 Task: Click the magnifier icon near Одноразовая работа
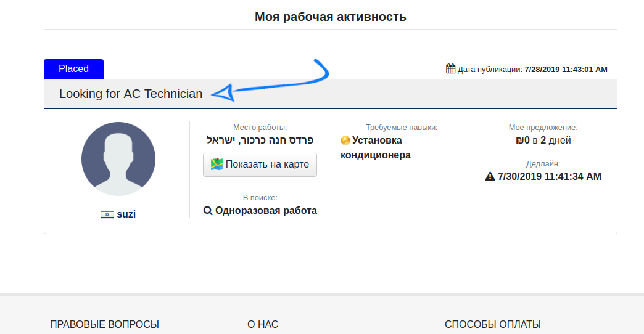[208, 211]
